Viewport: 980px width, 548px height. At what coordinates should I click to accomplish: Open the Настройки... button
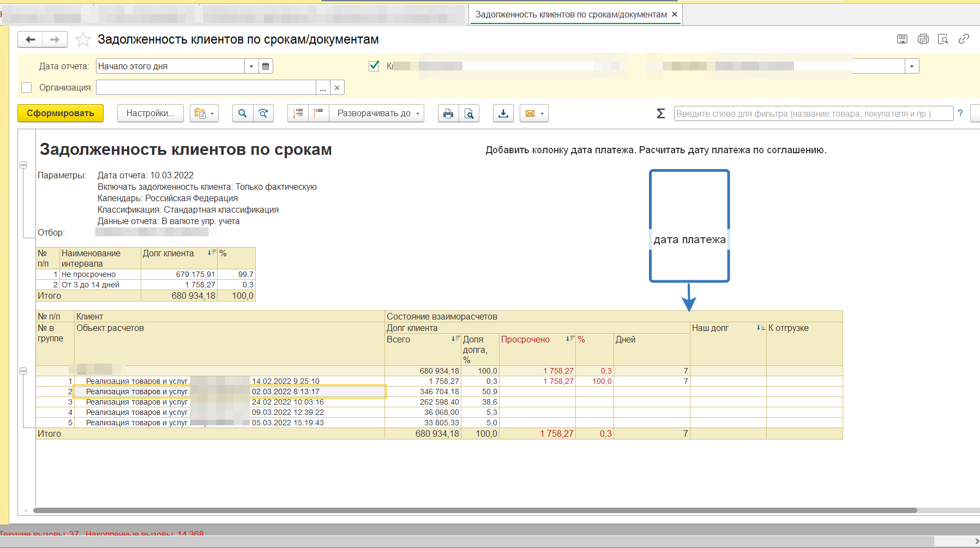(x=150, y=113)
